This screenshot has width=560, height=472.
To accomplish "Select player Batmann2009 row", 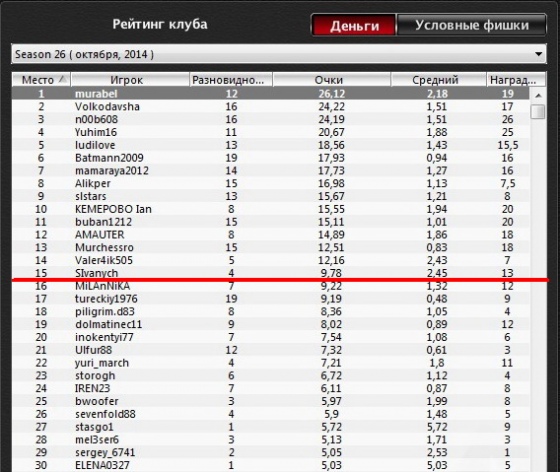I will pos(270,158).
